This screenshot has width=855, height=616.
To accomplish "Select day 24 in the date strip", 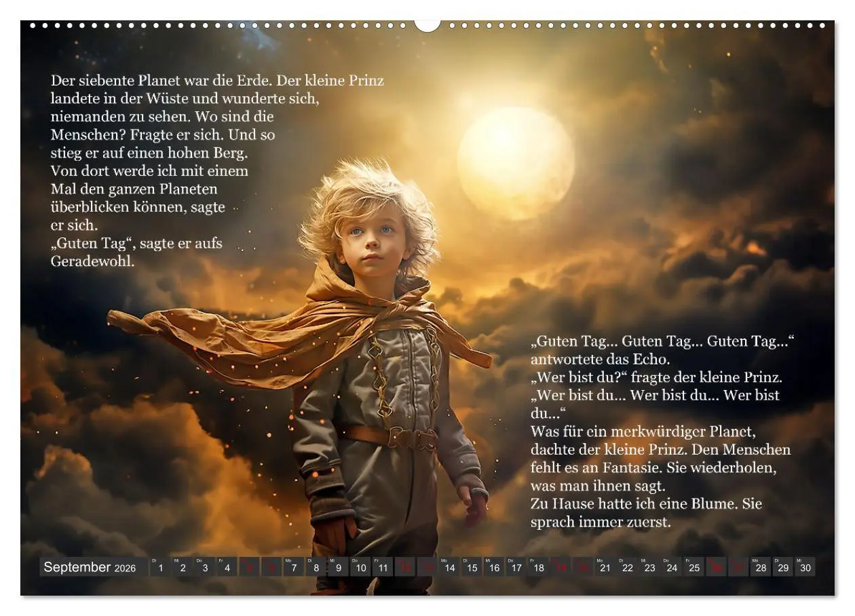I will pos(672,568).
